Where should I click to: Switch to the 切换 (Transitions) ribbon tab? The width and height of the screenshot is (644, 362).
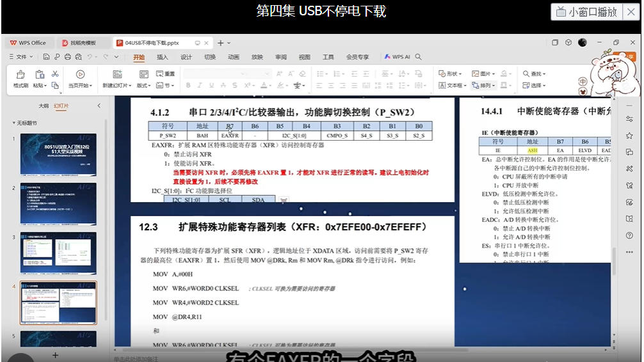tap(210, 57)
